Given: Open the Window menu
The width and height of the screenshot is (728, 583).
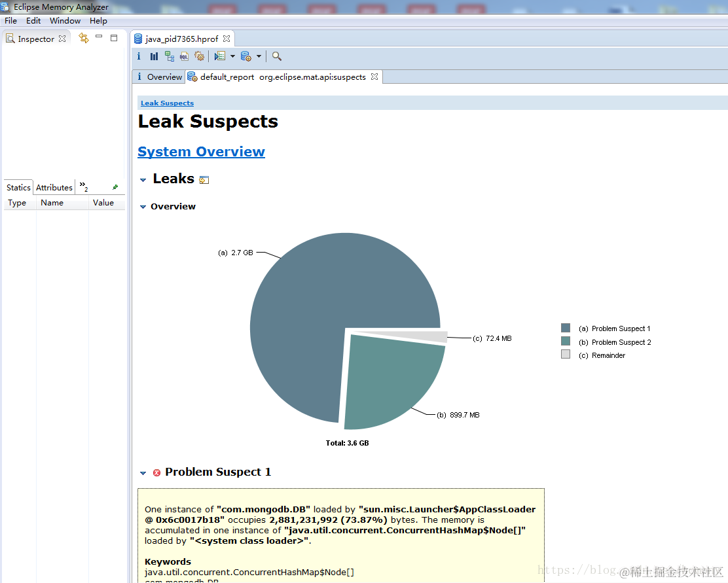Looking at the screenshot, I should click(65, 21).
